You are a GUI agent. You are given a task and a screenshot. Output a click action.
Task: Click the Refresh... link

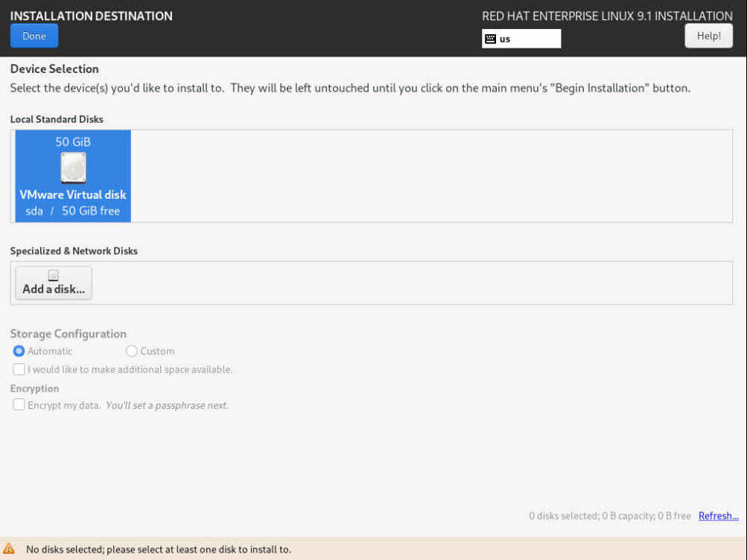[718, 515]
